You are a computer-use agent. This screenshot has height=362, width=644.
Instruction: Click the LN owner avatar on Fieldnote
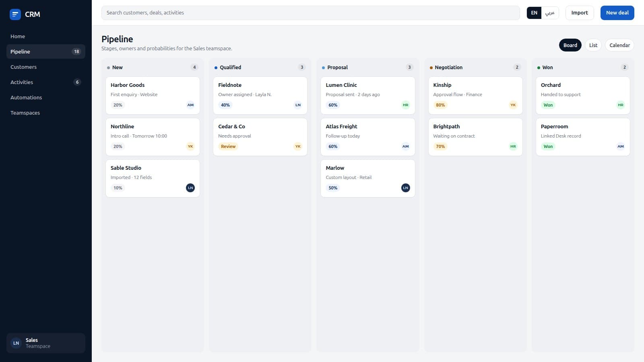(x=298, y=105)
